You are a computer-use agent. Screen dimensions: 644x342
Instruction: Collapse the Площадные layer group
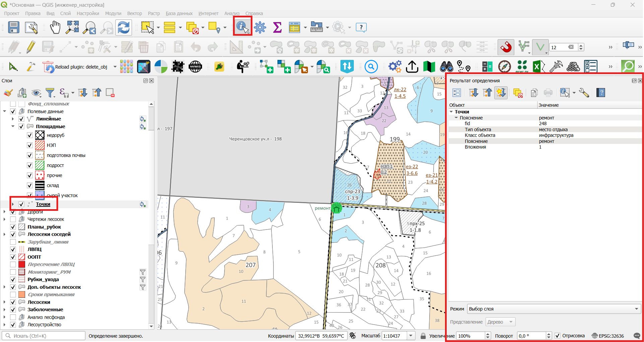(13, 126)
